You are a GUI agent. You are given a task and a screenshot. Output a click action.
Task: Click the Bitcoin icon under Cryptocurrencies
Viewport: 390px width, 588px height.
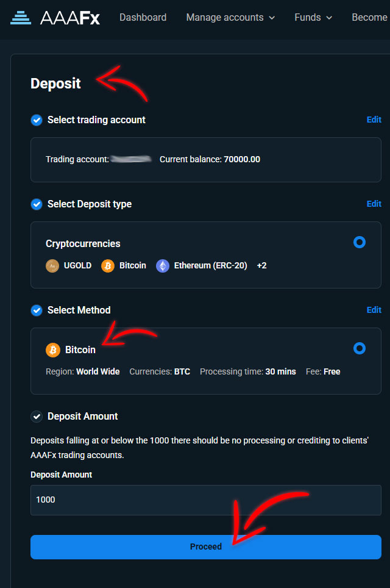coord(108,266)
